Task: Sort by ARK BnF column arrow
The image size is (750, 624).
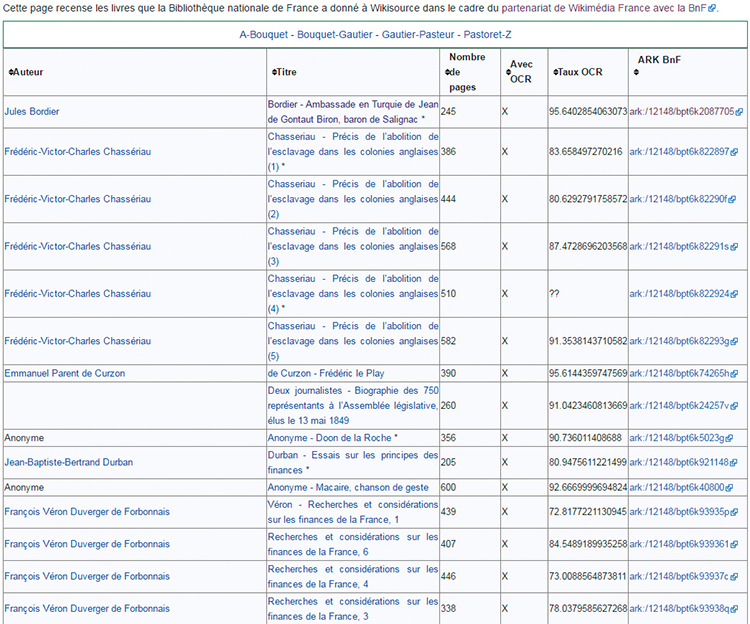Action: click(636, 73)
